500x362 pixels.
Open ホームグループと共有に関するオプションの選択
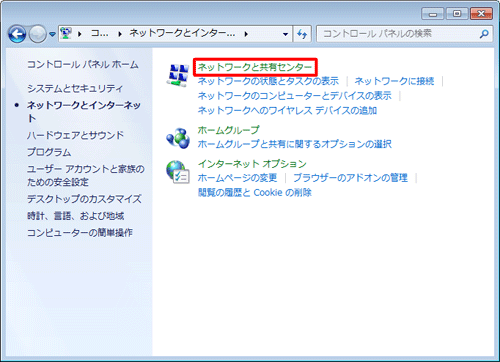[x=294, y=144]
